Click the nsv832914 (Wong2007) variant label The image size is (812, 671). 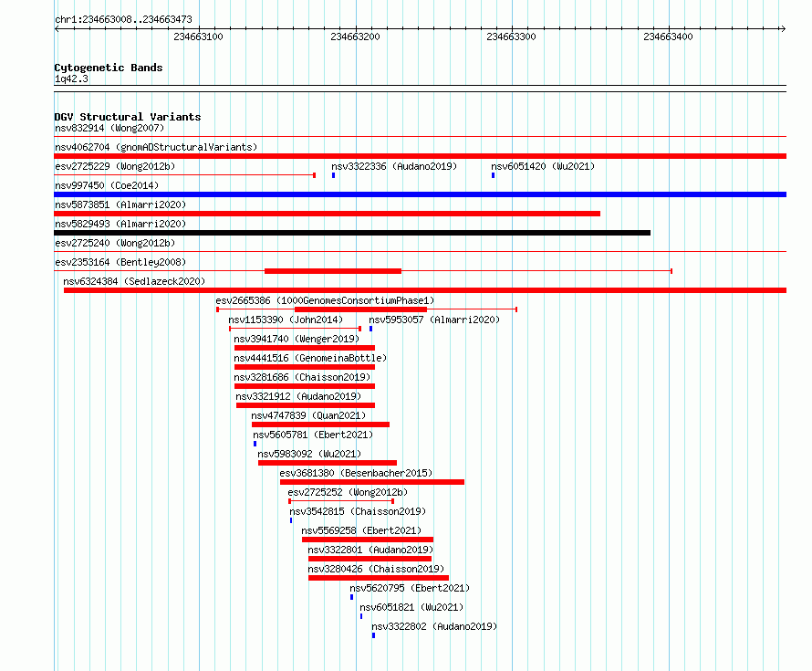click(x=109, y=128)
